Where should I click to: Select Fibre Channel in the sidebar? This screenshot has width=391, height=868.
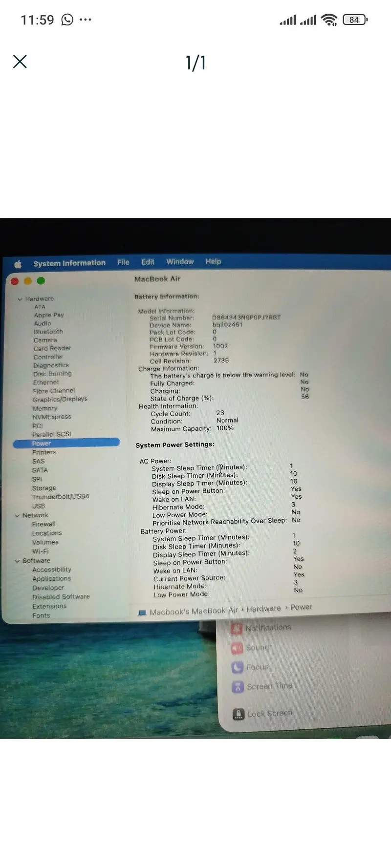click(54, 391)
